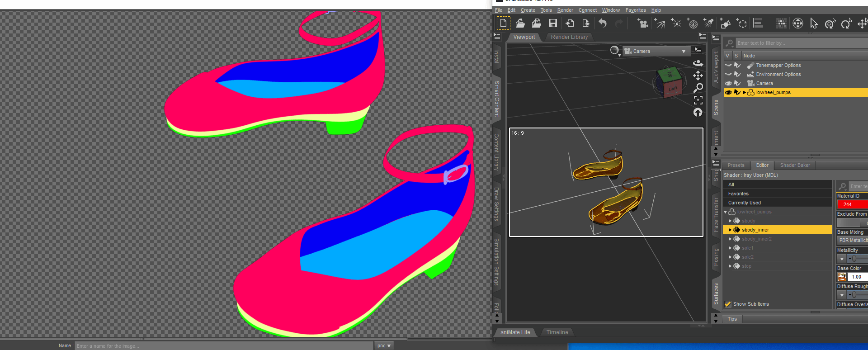Select the Favorites filter

click(x=777, y=194)
